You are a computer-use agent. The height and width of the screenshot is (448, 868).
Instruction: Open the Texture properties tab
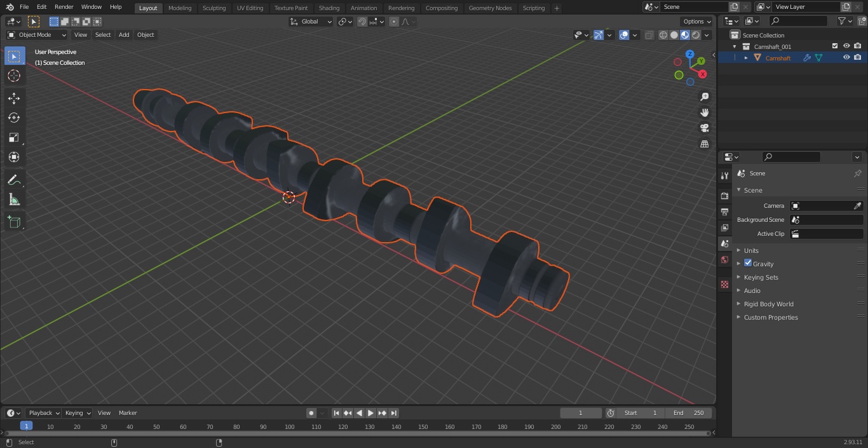pos(724,284)
